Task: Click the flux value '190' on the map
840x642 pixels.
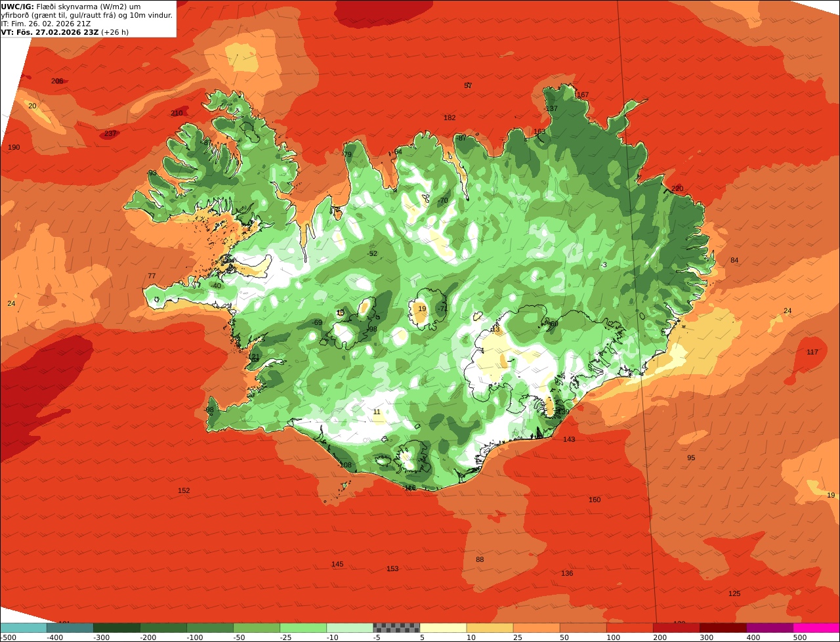Action: [x=14, y=147]
